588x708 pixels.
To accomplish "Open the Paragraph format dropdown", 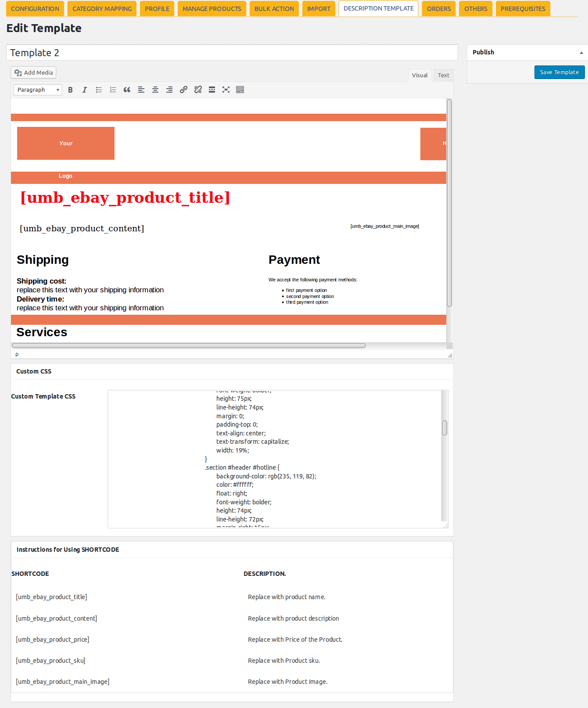I will coord(38,90).
